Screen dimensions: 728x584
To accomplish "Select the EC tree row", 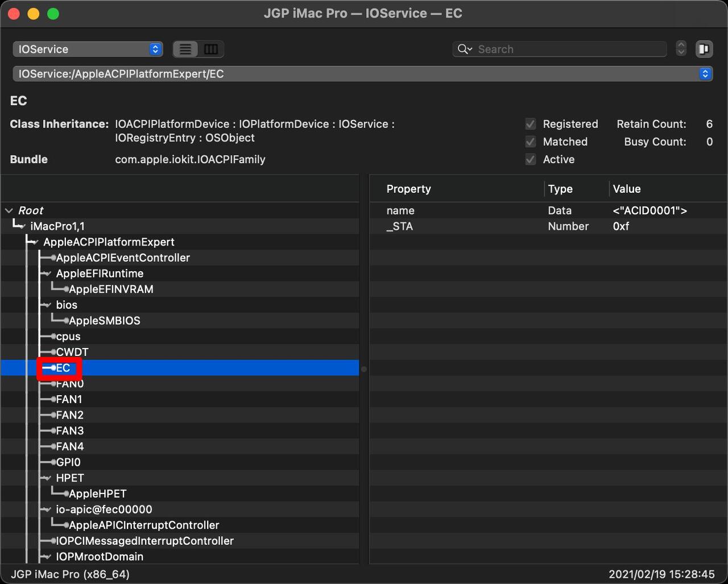I will (180, 368).
